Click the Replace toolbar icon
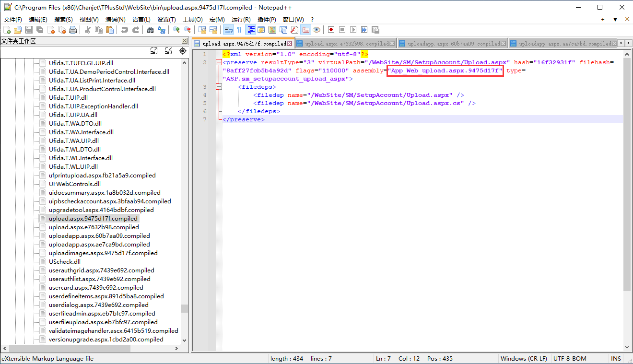This screenshot has width=633, height=364. coord(161,30)
